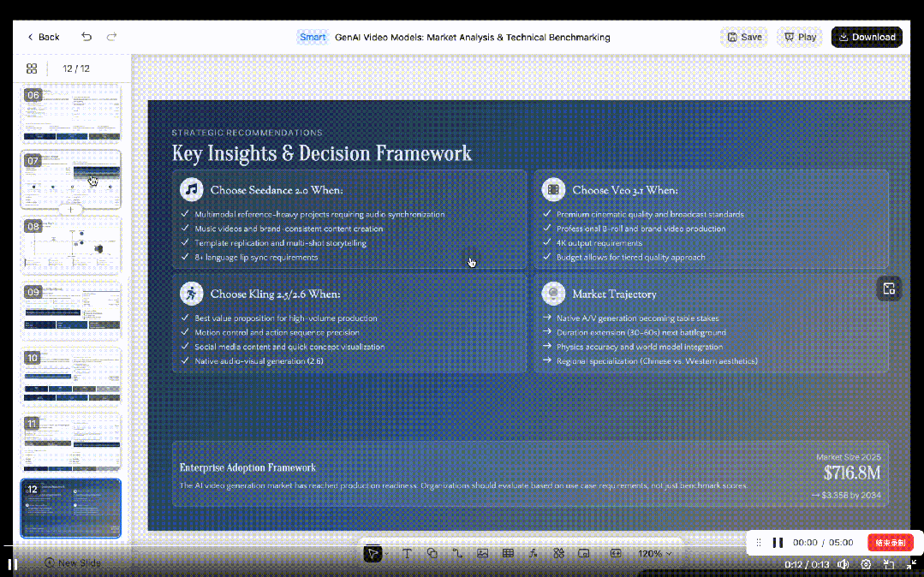The image size is (924, 577).
Task: Click the 12 / 12 slide counter
Action: (76, 68)
